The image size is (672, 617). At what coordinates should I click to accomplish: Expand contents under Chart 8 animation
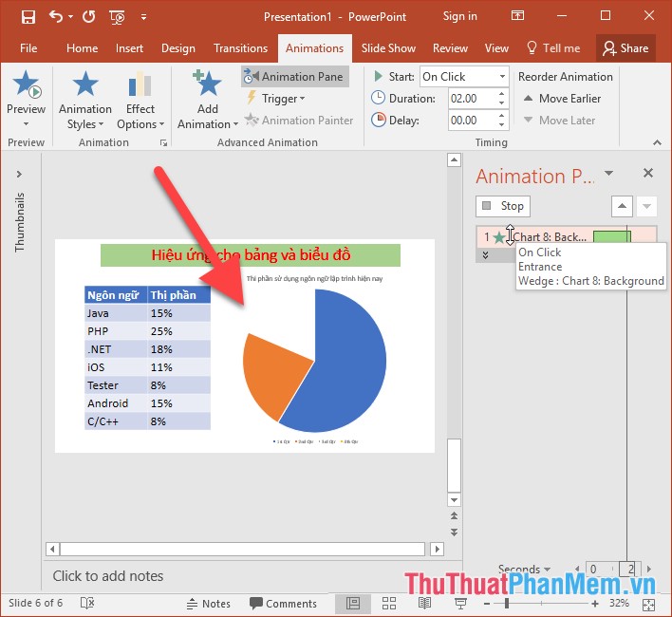point(486,255)
